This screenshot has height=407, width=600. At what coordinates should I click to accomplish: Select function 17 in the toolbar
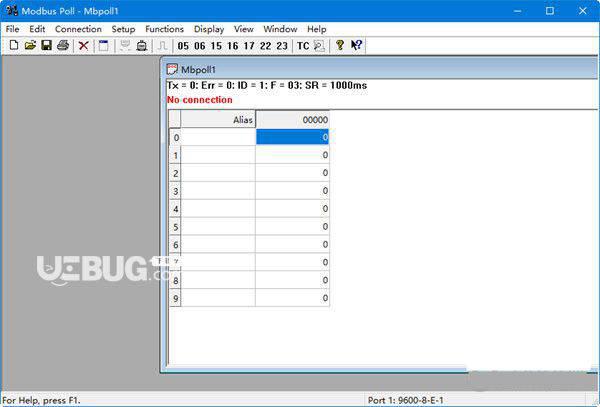point(249,46)
